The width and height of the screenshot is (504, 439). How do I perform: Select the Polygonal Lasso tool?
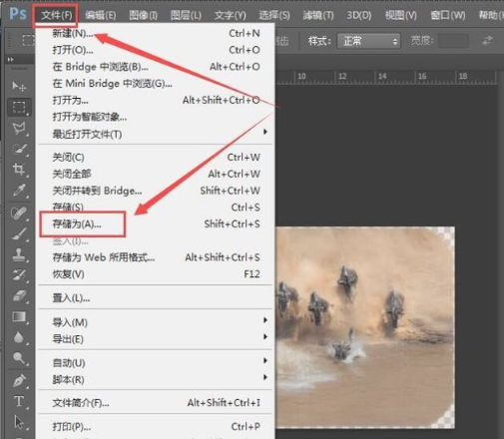(x=19, y=128)
